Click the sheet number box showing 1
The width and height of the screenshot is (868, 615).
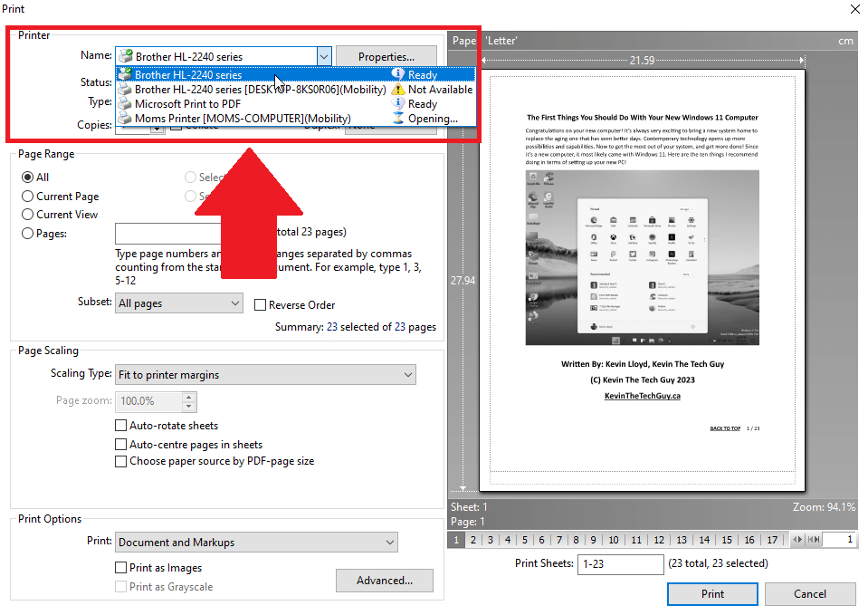840,539
